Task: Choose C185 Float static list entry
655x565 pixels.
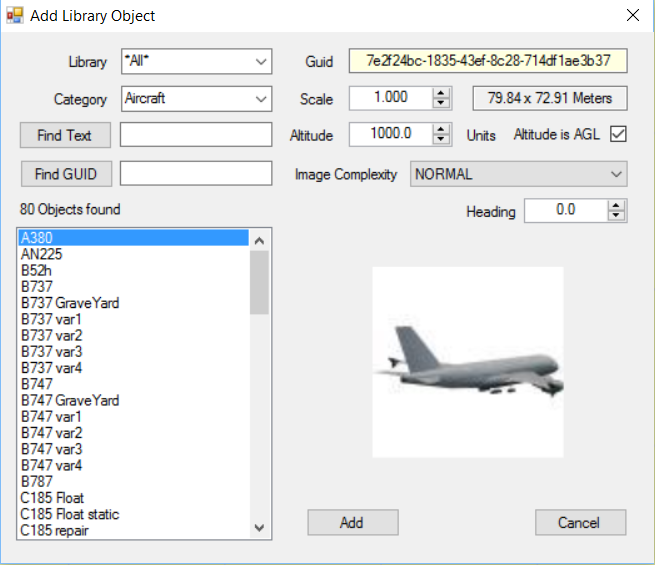Action: click(70, 514)
